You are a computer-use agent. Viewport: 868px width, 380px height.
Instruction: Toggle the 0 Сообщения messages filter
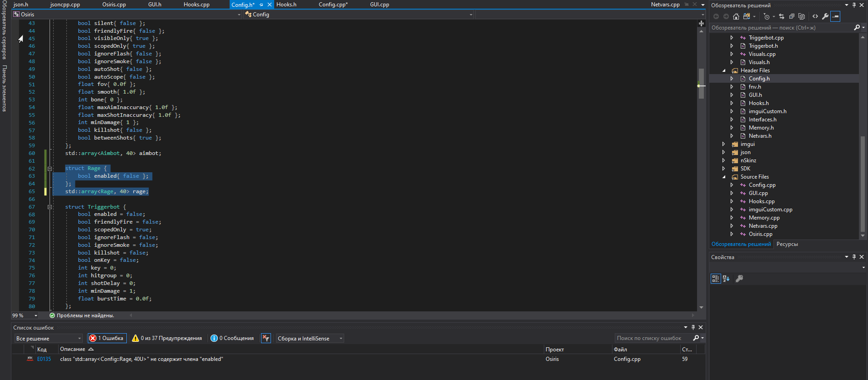232,338
